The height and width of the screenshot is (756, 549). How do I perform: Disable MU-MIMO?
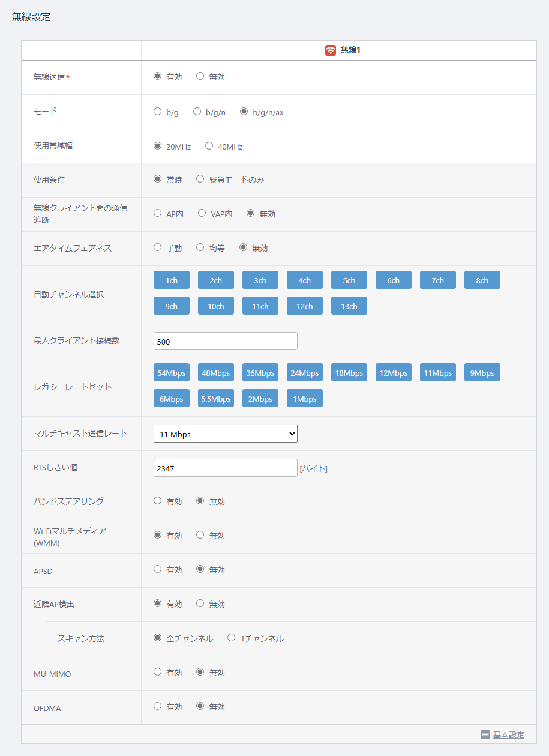(x=200, y=672)
